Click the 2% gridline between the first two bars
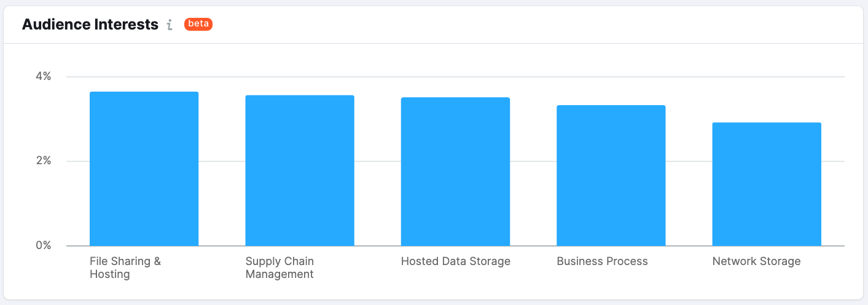Viewport: 868px width, 305px height. (x=222, y=161)
